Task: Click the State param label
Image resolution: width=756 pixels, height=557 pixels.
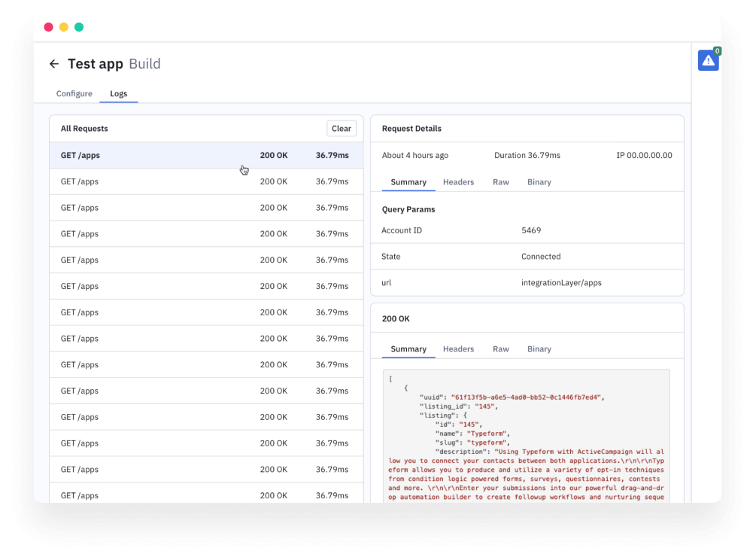Action: (x=391, y=257)
